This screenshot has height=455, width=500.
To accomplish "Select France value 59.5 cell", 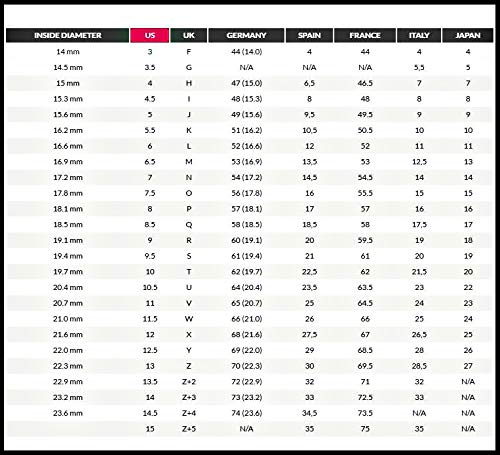I will [365, 241].
